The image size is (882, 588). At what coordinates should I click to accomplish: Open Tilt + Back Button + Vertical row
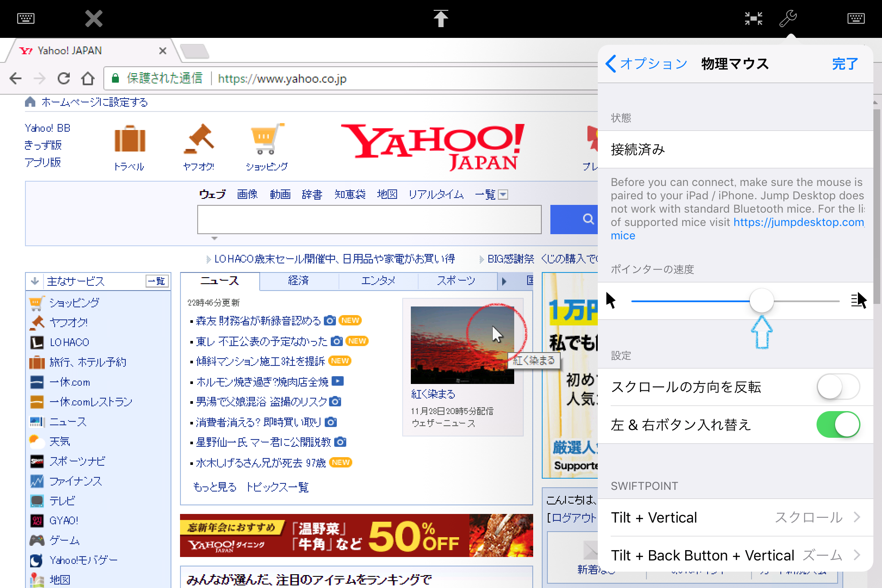point(736,555)
